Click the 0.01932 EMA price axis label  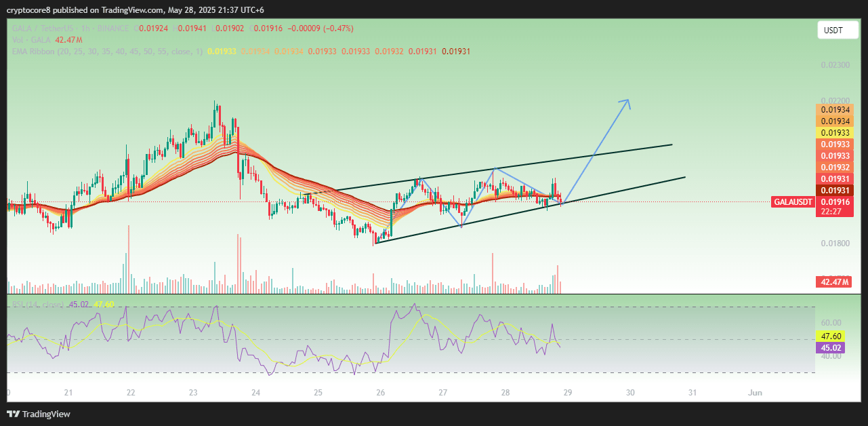tap(834, 168)
